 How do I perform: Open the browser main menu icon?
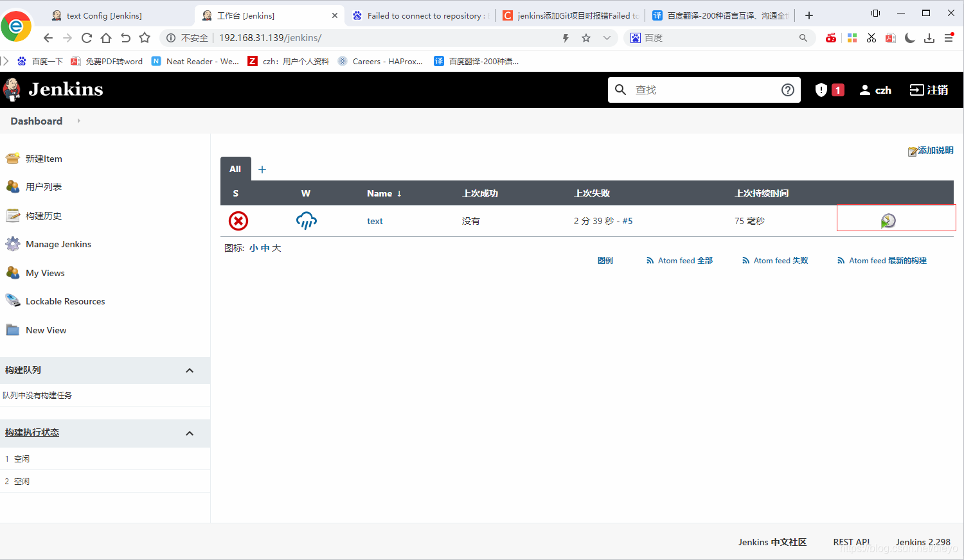949,38
